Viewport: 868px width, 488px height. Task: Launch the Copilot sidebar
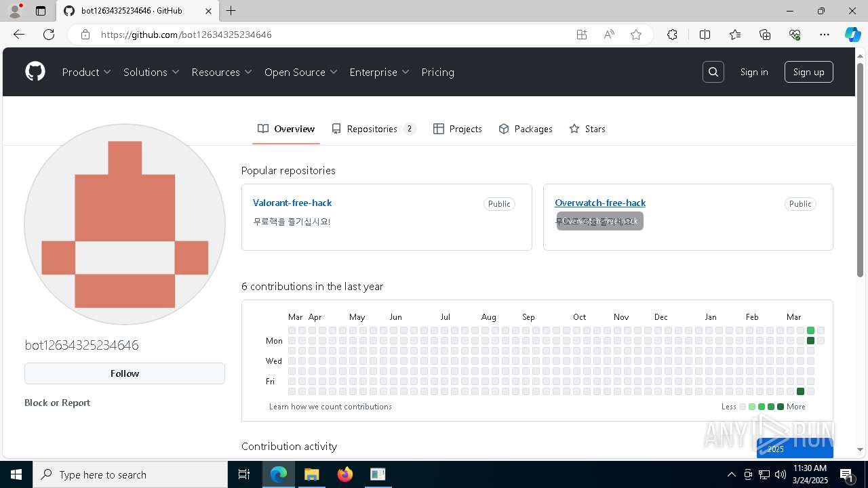852,35
